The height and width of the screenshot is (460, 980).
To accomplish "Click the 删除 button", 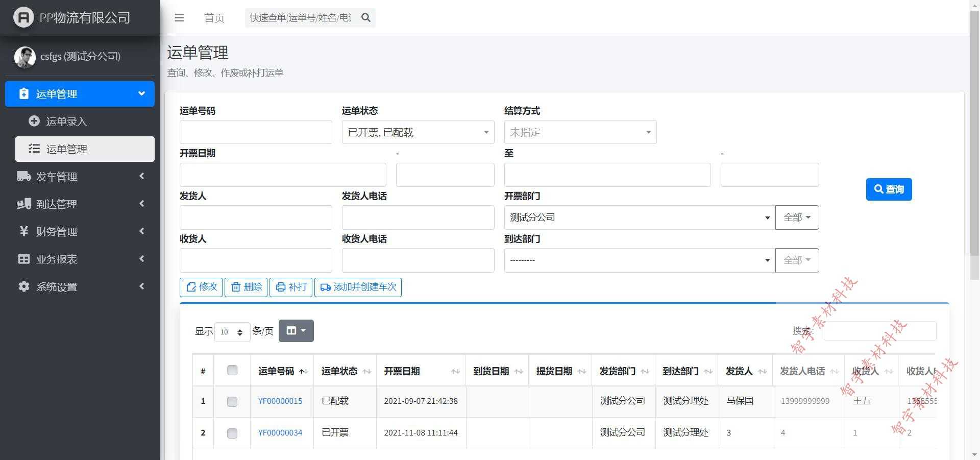I will point(246,287).
